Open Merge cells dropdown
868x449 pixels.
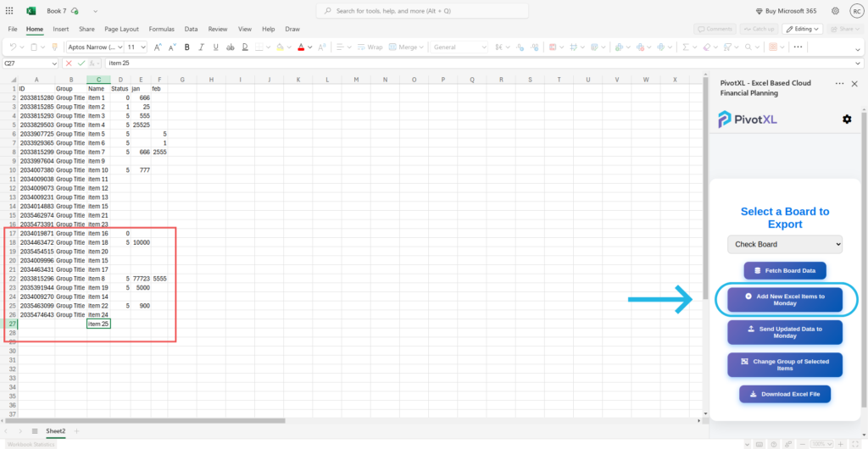[x=422, y=47]
